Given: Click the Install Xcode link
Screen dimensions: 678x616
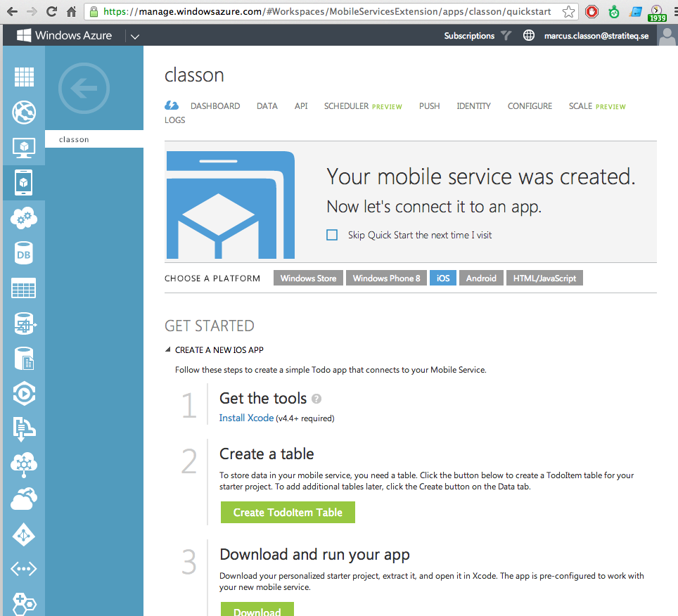Looking at the screenshot, I should pos(246,418).
